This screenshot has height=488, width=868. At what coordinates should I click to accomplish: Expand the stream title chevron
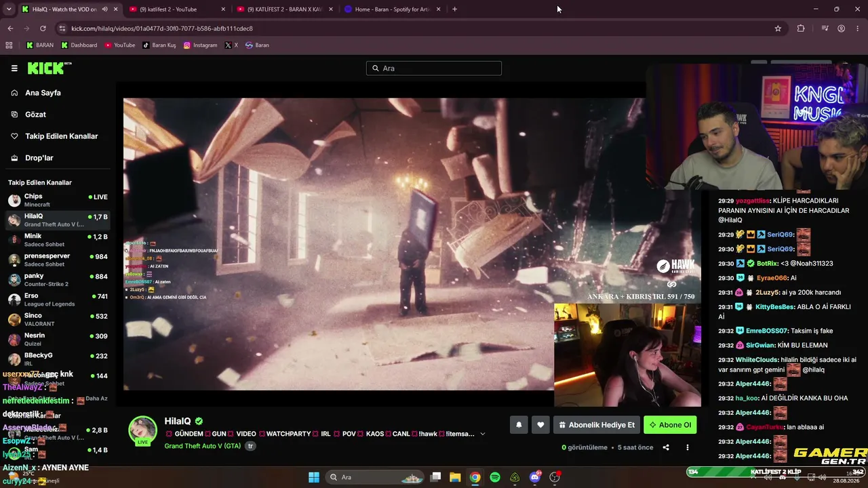point(483,434)
